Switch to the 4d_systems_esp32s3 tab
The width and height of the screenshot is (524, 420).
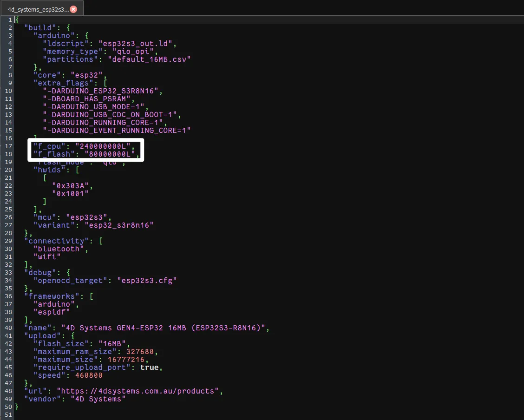(42, 9)
